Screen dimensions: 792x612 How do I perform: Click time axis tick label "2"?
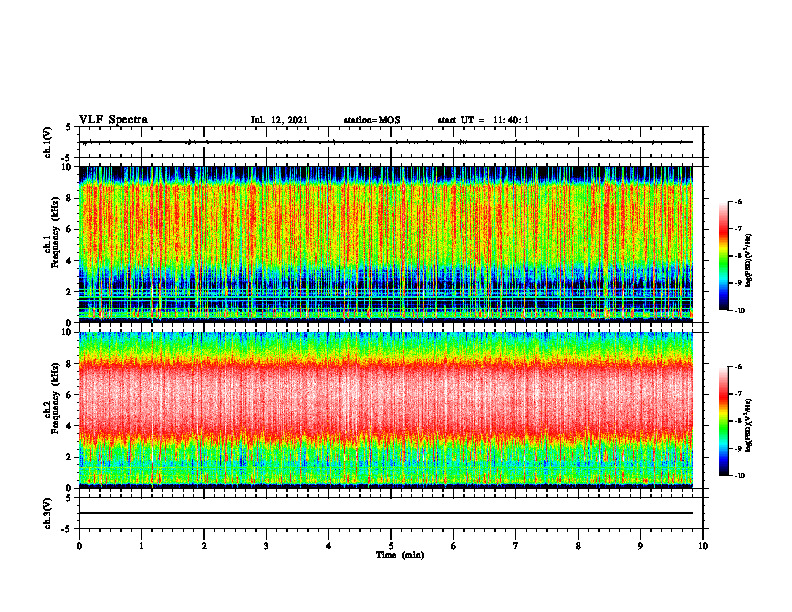[x=204, y=546]
